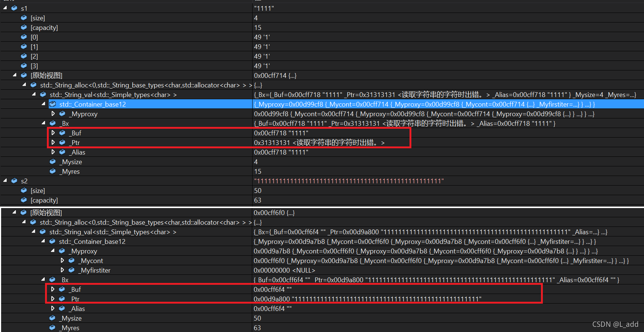Click the icon of [capacity] valued 15
644x332 pixels.
click(24, 27)
